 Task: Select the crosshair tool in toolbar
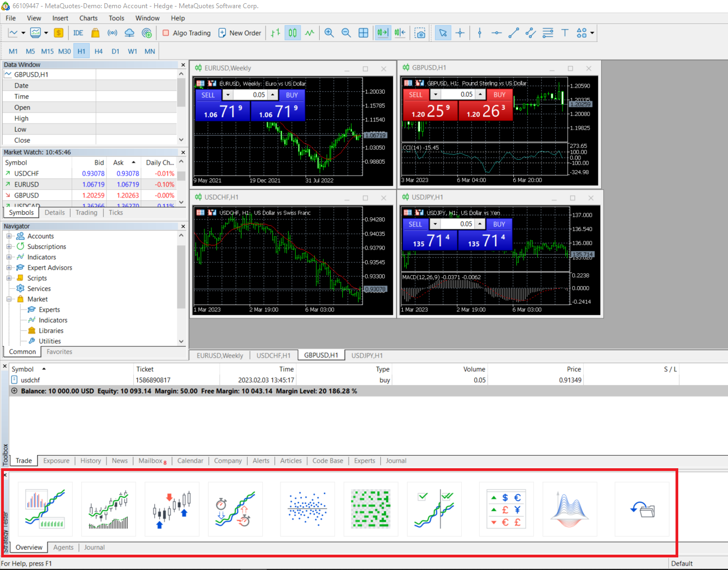coord(460,33)
